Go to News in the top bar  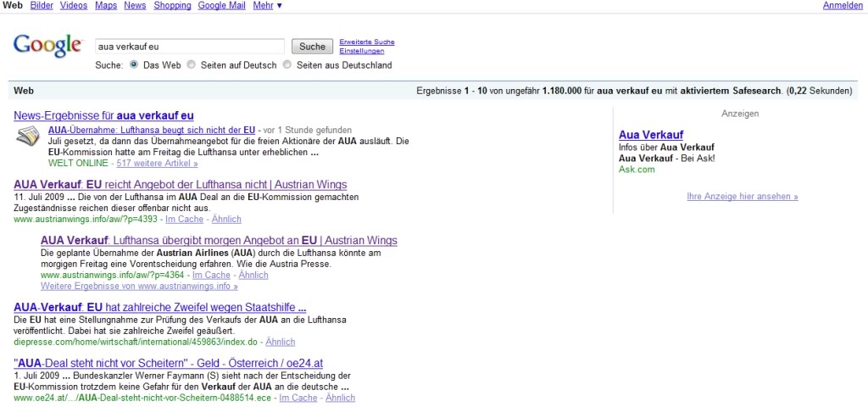click(x=135, y=6)
